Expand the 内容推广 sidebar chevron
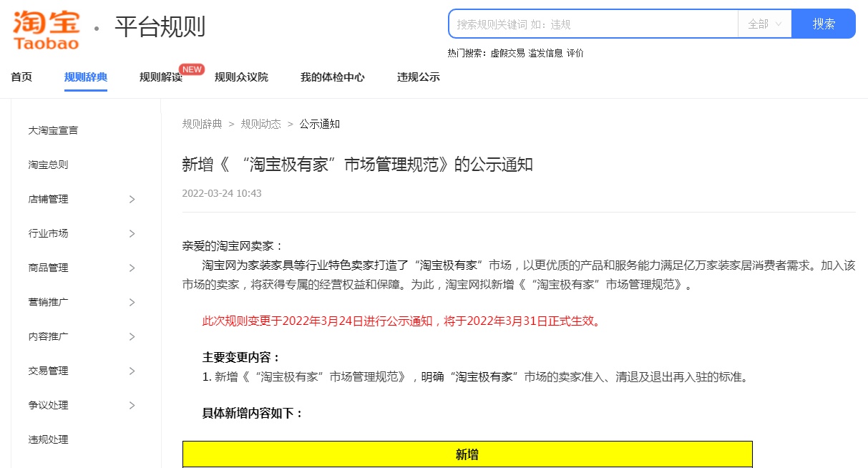 point(132,337)
